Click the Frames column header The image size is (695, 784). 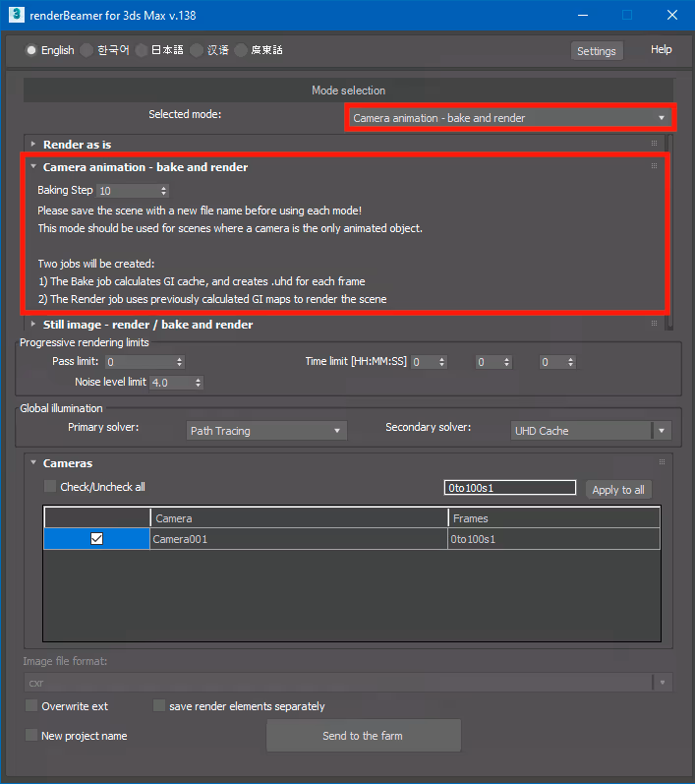point(554,518)
